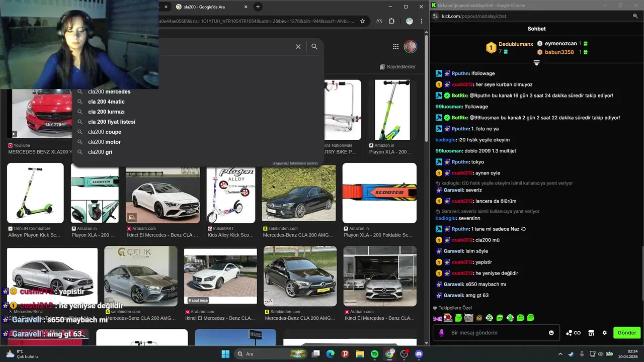Image resolution: width=644 pixels, height=362 pixels.
Task: Click Rputhn's name on the tokyo message
Action: [460, 162]
